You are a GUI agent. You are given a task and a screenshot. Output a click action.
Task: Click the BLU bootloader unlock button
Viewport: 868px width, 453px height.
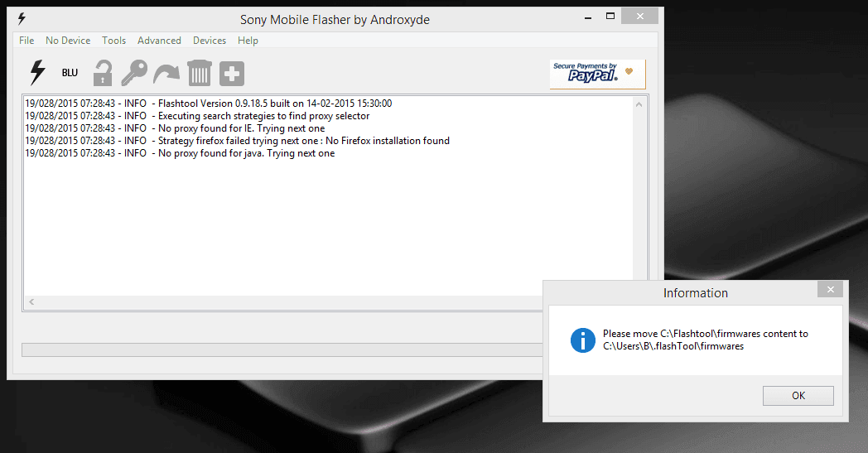(x=70, y=73)
